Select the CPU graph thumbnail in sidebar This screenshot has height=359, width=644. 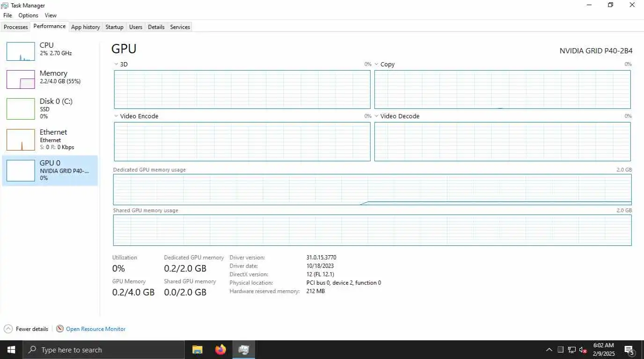21,51
